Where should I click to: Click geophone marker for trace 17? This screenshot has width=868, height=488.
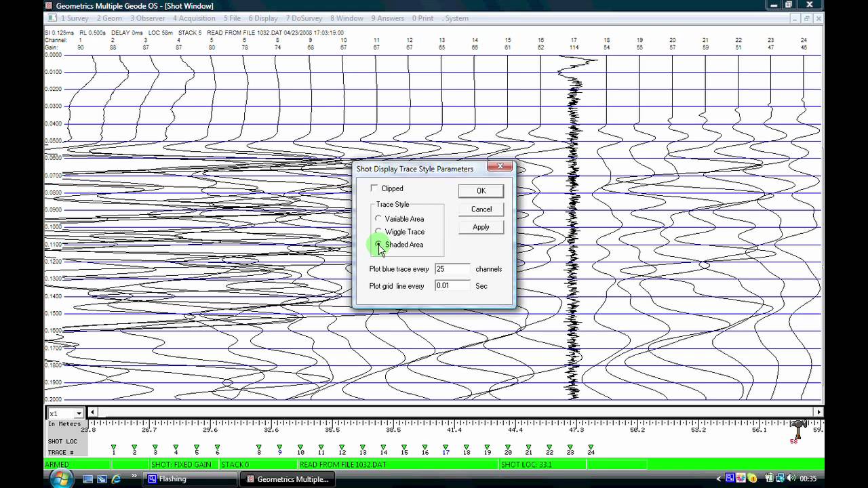pos(446,447)
